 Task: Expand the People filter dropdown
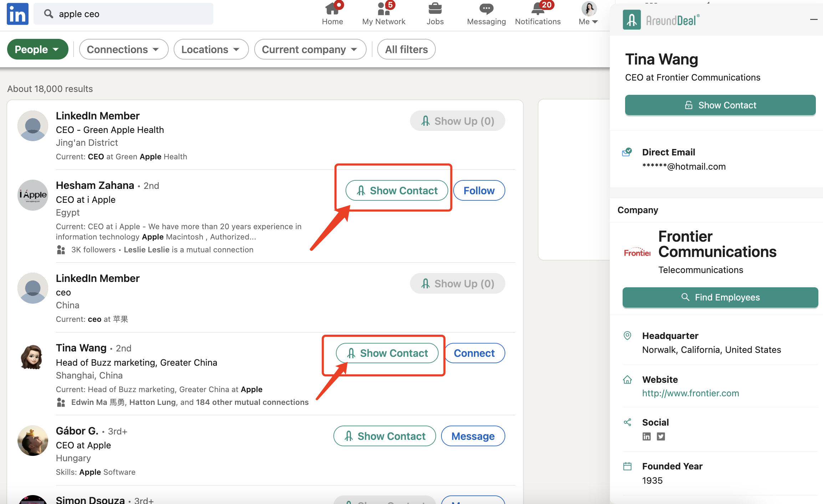click(x=37, y=49)
